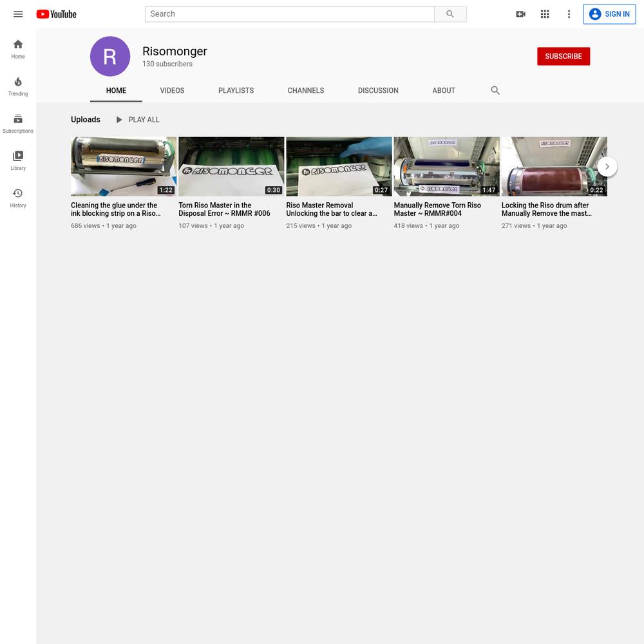644x644 pixels.
Task: Click the Risomonger channel avatar
Action: (110, 56)
